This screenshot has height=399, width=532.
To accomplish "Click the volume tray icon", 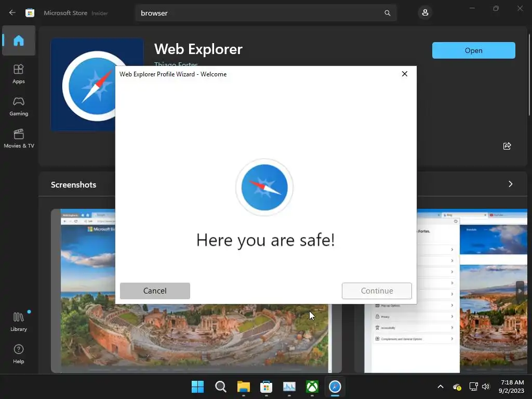I will (486, 387).
